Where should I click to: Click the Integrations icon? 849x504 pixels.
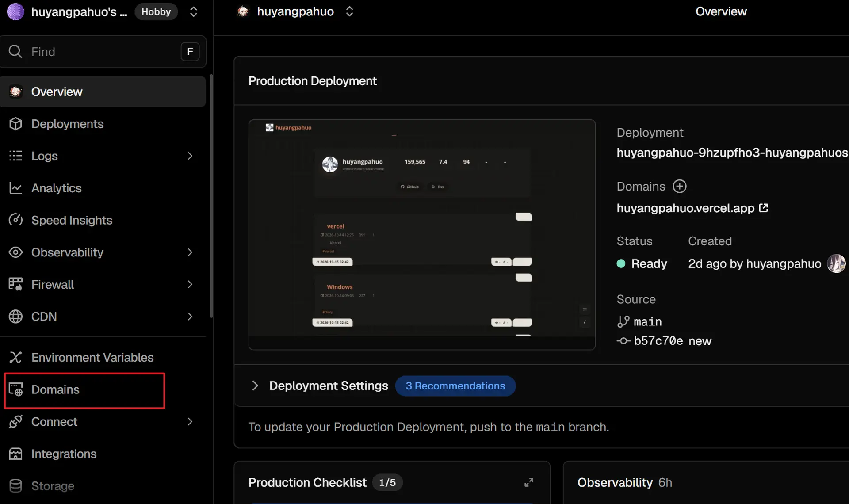15,454
